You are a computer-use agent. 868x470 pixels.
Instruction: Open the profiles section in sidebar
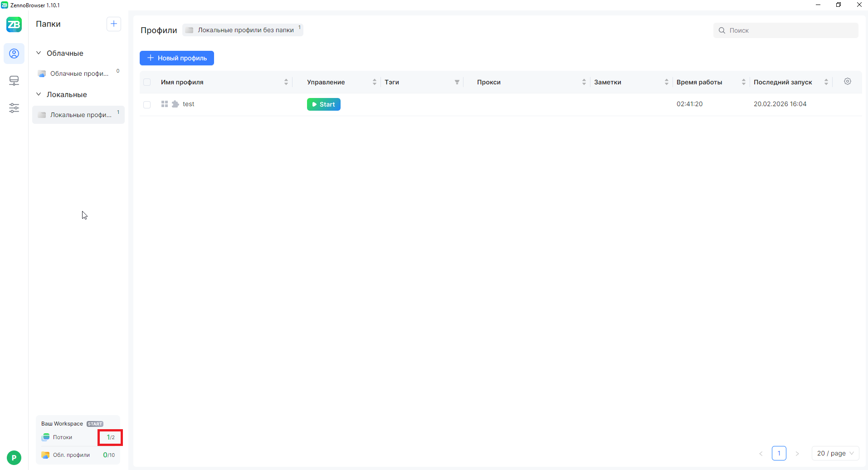click(x=14, y=54)
